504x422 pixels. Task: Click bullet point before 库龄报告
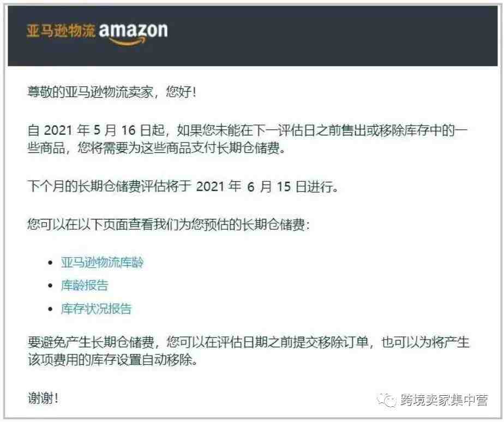(50, 286)
